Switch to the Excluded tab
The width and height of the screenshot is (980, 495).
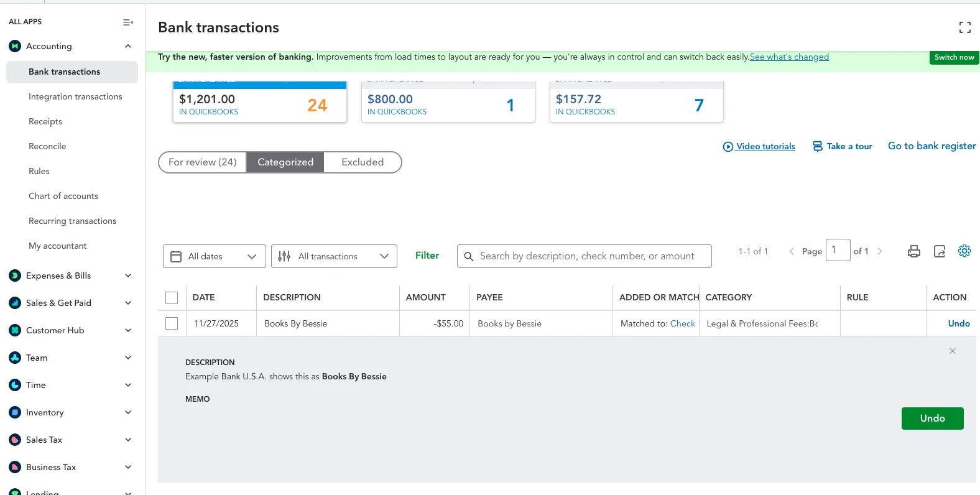[363, 162]
